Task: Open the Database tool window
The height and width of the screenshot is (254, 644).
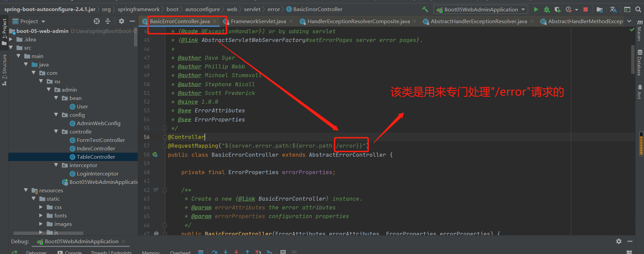Action: [x=640, y=63]
